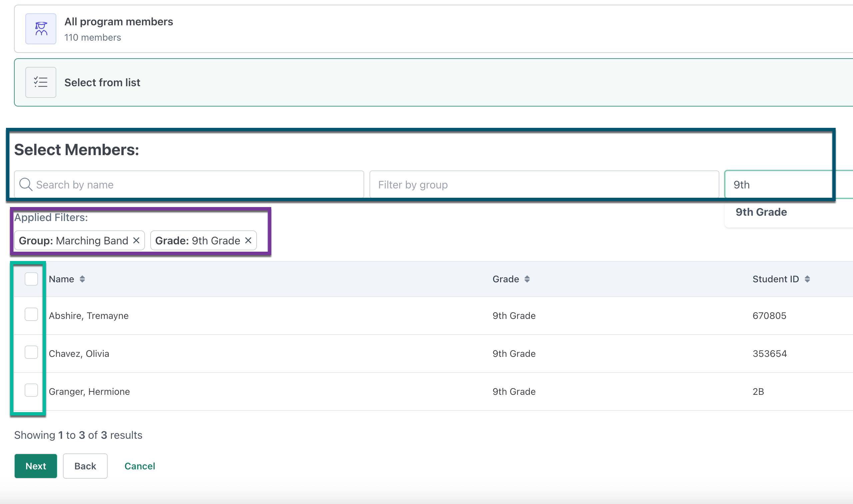This screenshot has height=504, width=853.
Task: Sort table by Name column arrows
Action: 82,279
